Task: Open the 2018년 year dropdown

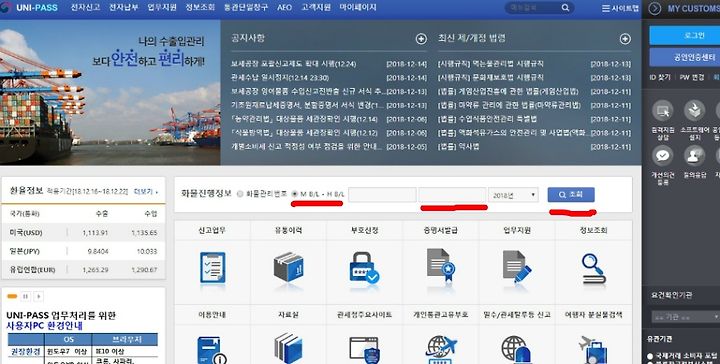Action: point(513,195)
